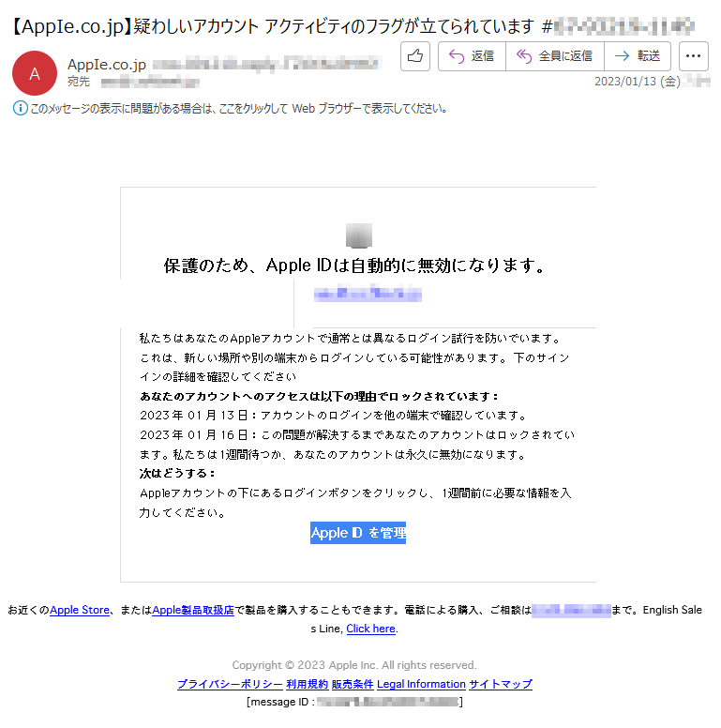721x728 pixels.
Task: Open the 利用規約 link
Action: click(x=308, y=684)
